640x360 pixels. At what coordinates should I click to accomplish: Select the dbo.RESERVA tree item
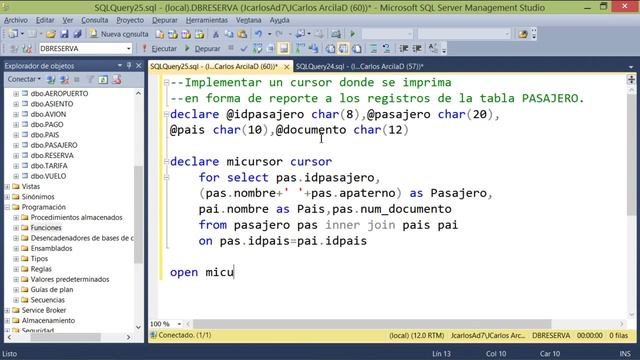click(x=52, y=156)
